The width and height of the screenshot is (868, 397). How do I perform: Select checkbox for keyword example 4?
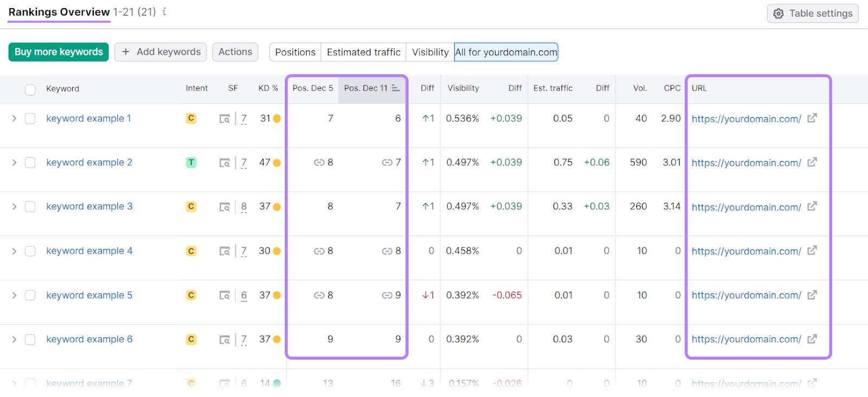(30, 251)
